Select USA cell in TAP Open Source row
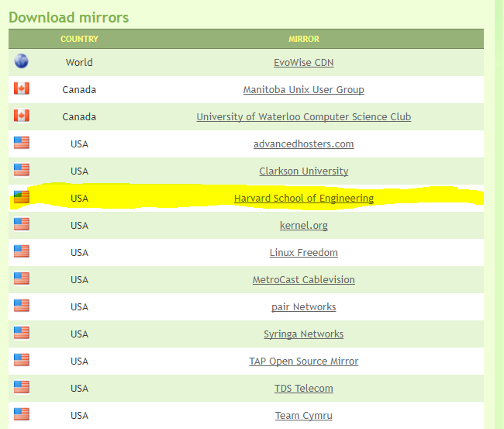504x429 pixels. (x=79, y=362)
